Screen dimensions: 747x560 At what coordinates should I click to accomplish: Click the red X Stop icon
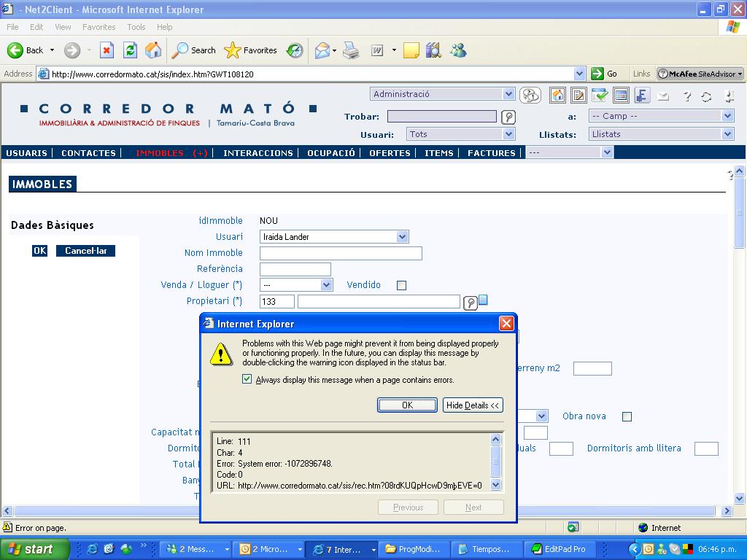coord(107,50)
